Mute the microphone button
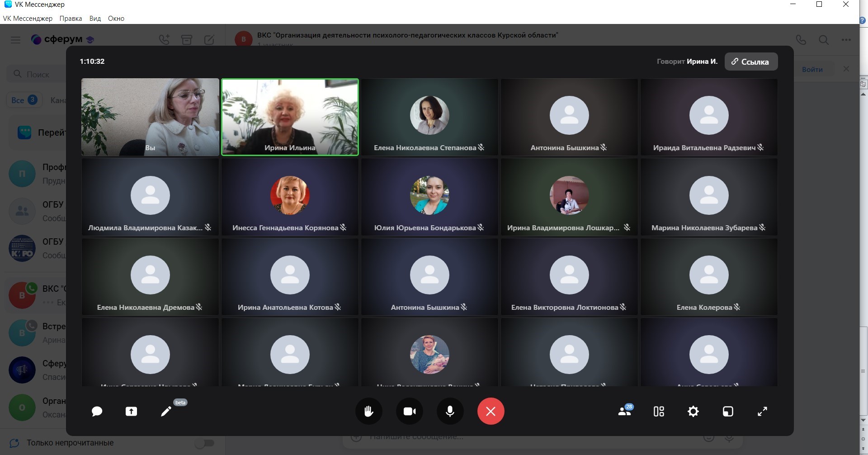The height and width of the screenshot is (455, 868). [450, 411]
